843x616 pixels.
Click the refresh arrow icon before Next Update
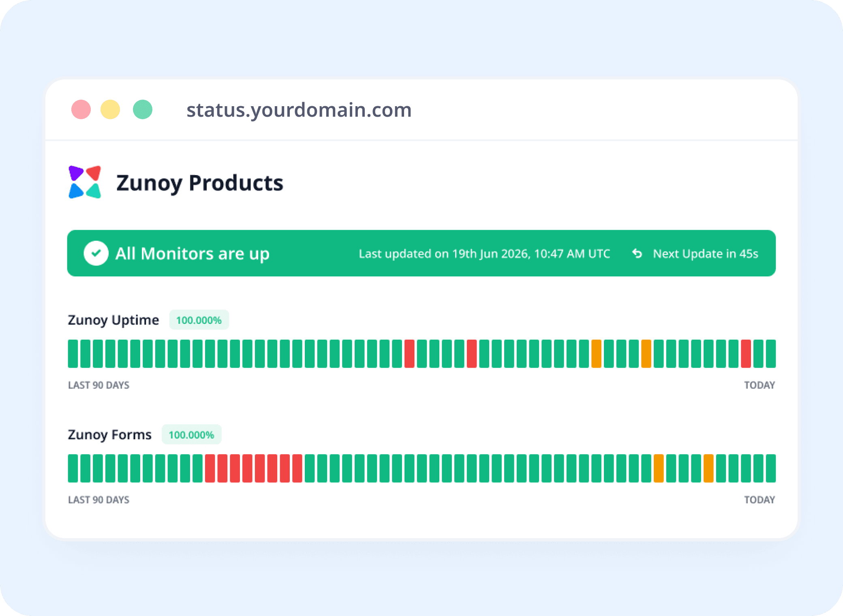coord(637,254)
